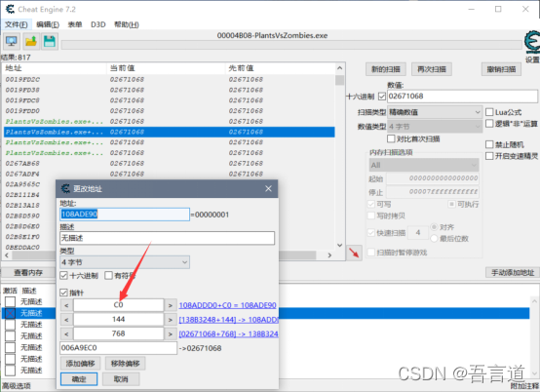Open the 文件 menu
The height and width of the screenshot is (392, 540).
point(17,24)
